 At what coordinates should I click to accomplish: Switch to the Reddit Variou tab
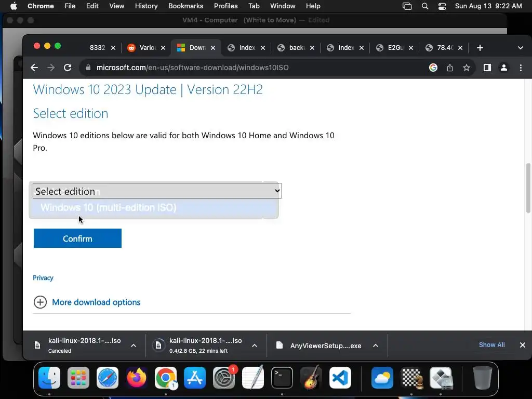pyautogui.click(x=147, y=47)
